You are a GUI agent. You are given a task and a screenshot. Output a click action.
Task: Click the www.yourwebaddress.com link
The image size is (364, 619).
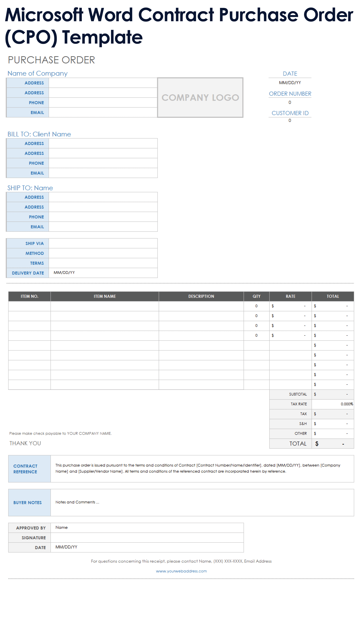(x=181, y=571)
